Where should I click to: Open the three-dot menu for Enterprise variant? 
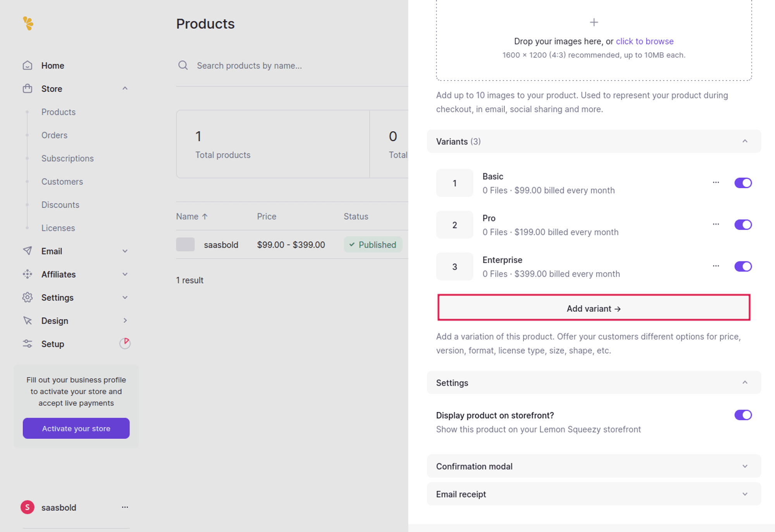[x=716, y=266]
